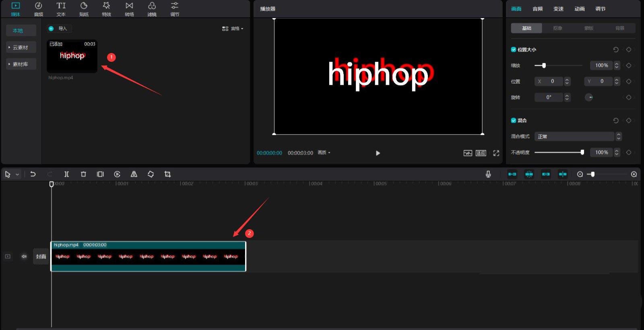
Task: Zoom in the timeline
Action: [634, 174]
